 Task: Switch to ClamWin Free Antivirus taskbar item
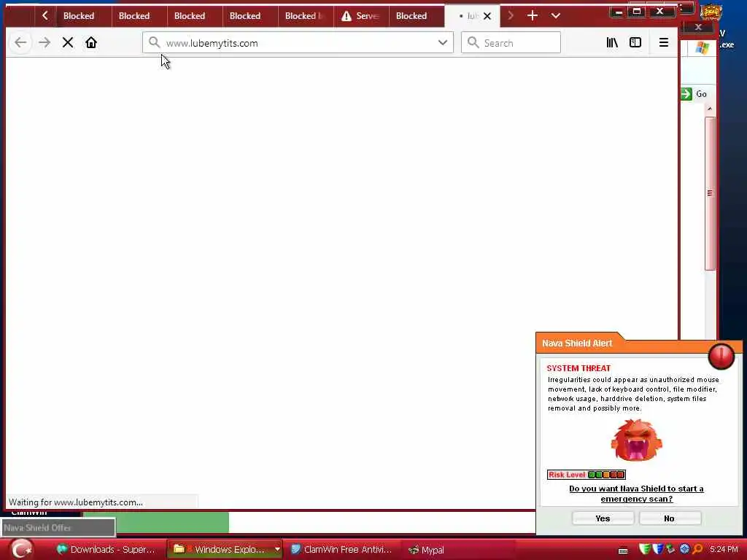[341, 550]
